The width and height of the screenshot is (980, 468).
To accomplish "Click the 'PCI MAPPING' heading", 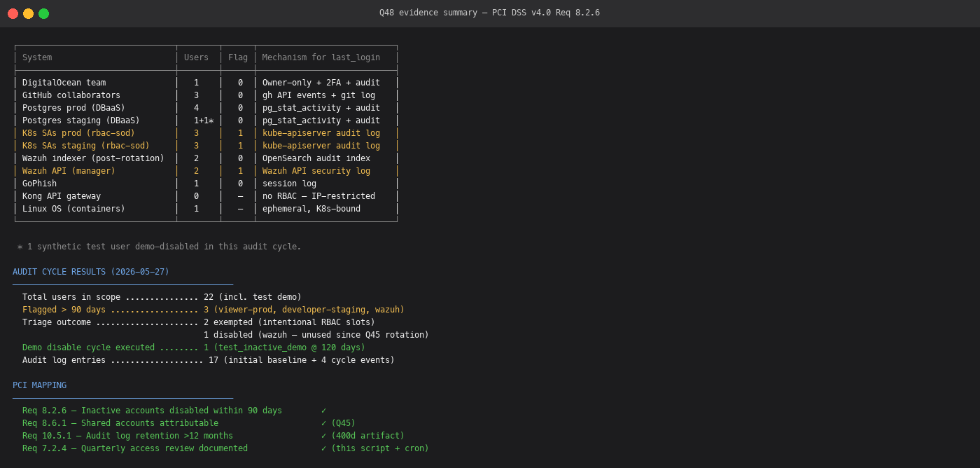I will point(39,385).
